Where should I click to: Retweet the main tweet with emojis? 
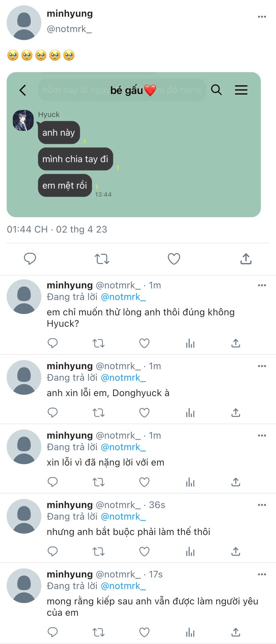click(102, 259)
